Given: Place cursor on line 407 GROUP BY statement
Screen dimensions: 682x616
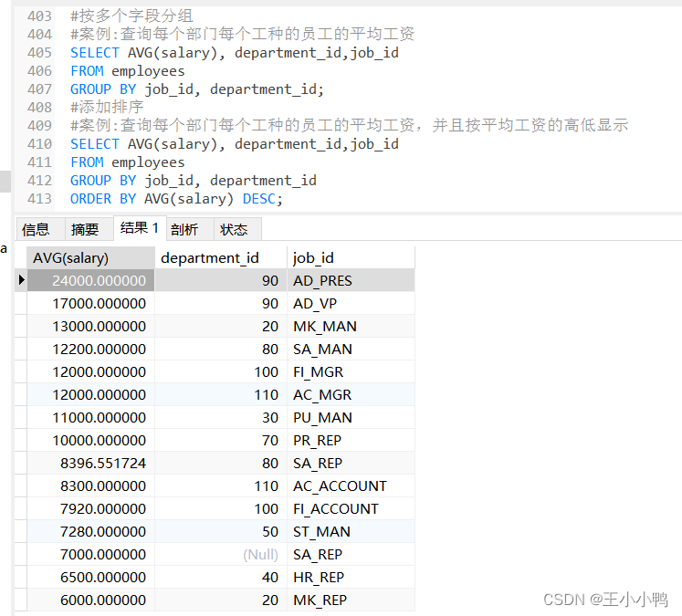Looking at the screenshot, I should pyautogui.click(x=197, y=89).
